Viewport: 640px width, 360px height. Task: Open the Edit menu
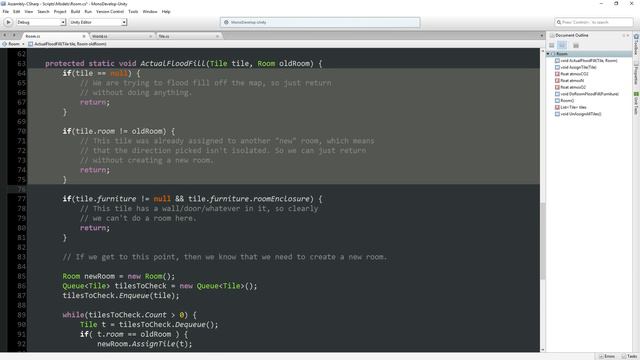pyautogui.click(x=17, y=11)
